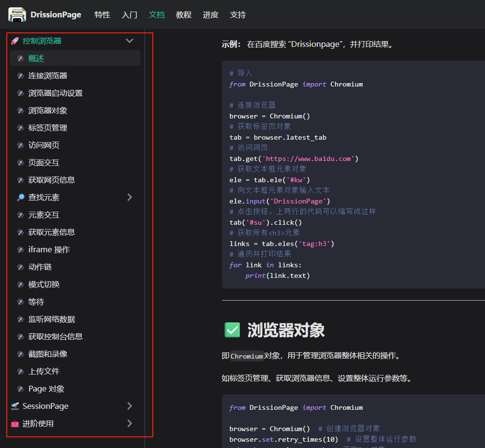
Task: Click the icon beside 页面交互
Action: click(x=21, y=163)
